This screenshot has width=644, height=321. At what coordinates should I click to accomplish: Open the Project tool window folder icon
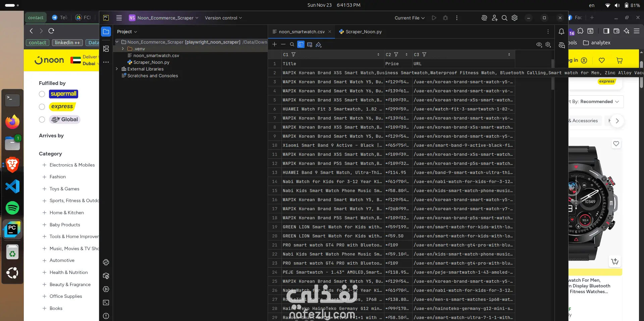point(106,32)
